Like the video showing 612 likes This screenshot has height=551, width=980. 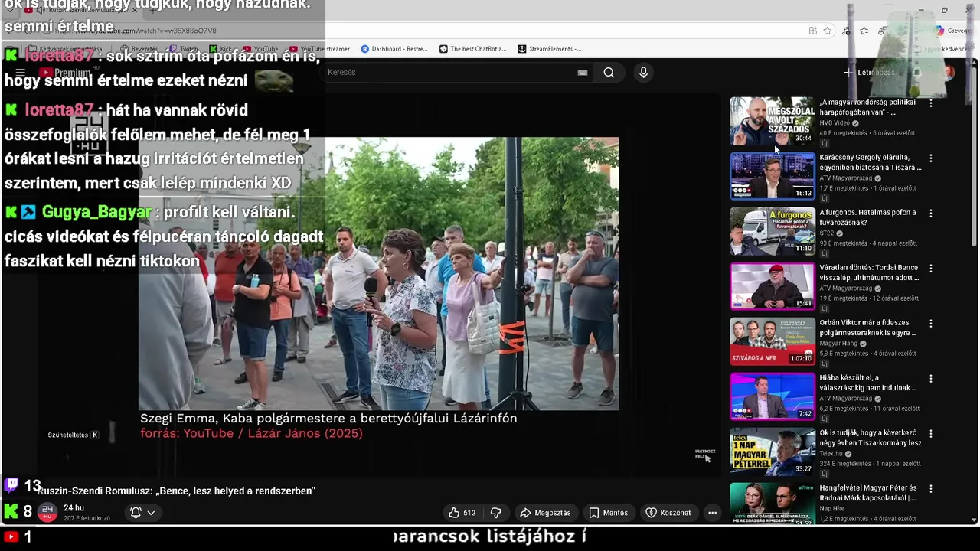point(462,513)
